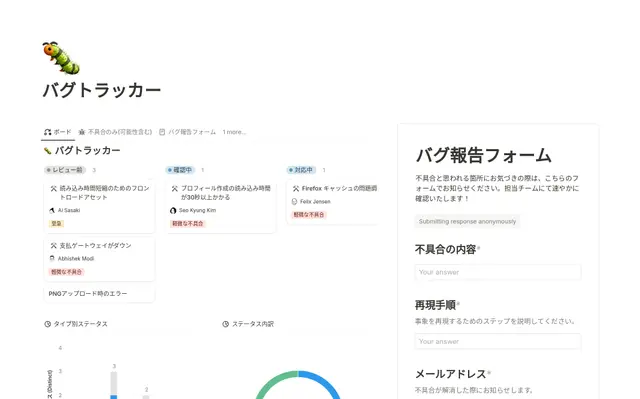The image size is (640, 399).
Task: Focus the 再現手順 answer field
Action: click(498, 341)
